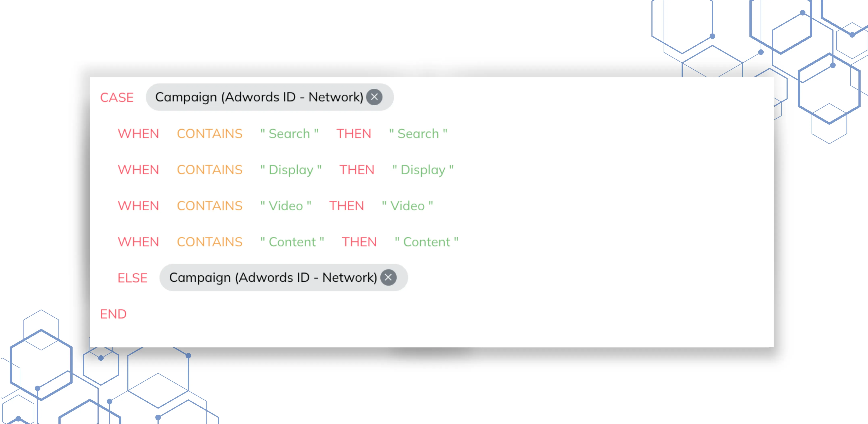Click the "Search" result value after THEN

click(x=419, y=134)
